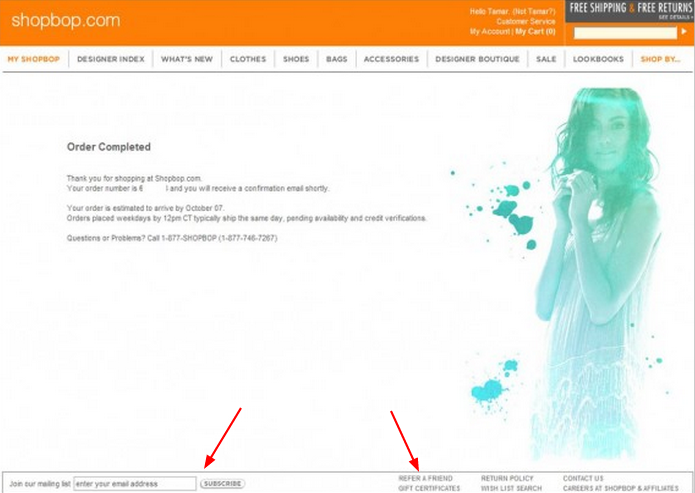Click the Subscribe button
The image size is (695, 493).
(223, 484)
